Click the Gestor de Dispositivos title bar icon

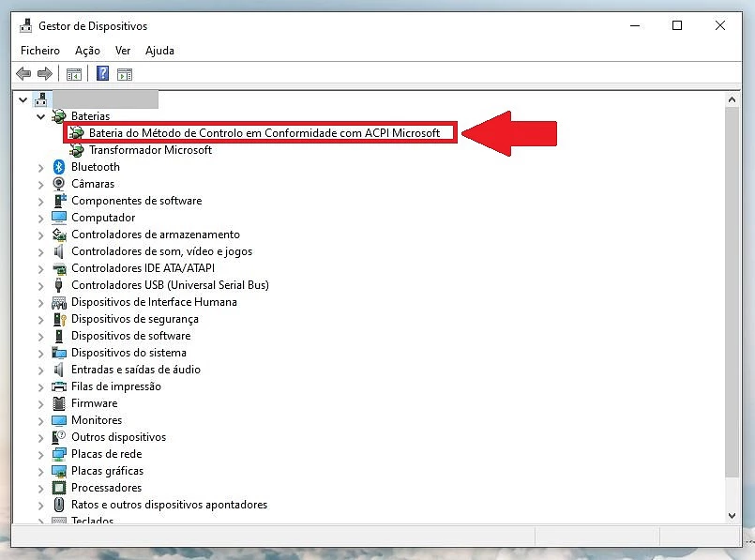[x=26, y=26]
